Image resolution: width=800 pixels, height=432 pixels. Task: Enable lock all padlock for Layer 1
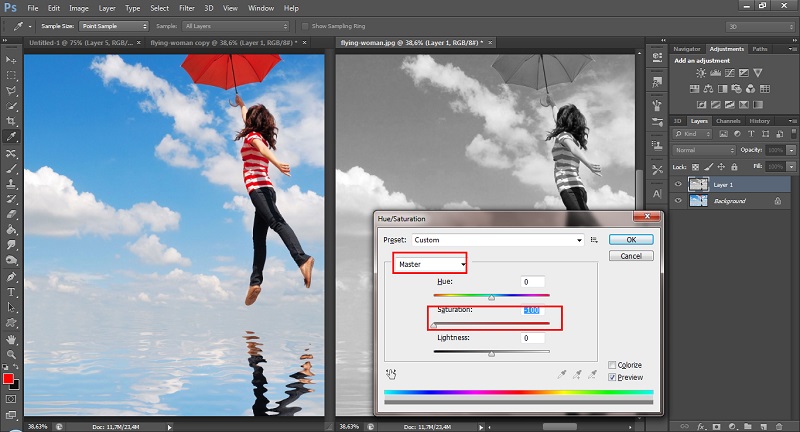pos(734,166)
